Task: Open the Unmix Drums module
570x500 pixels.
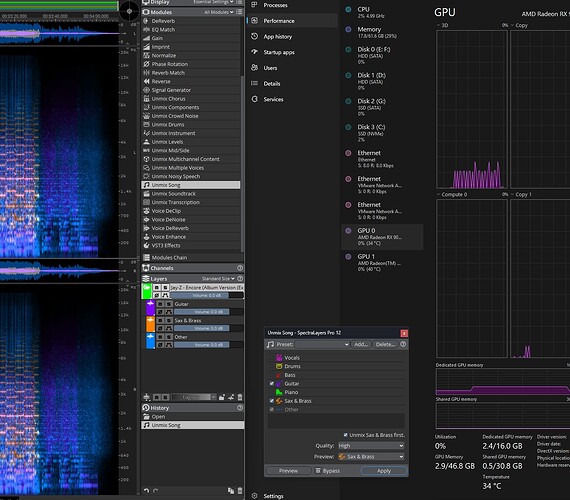Action: point(190,124)
